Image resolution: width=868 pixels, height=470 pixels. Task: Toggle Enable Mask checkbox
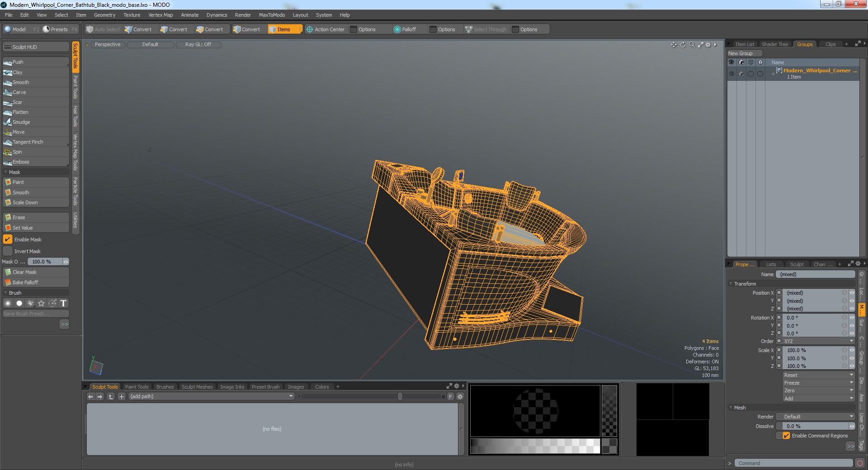click(x=8, y=240)
